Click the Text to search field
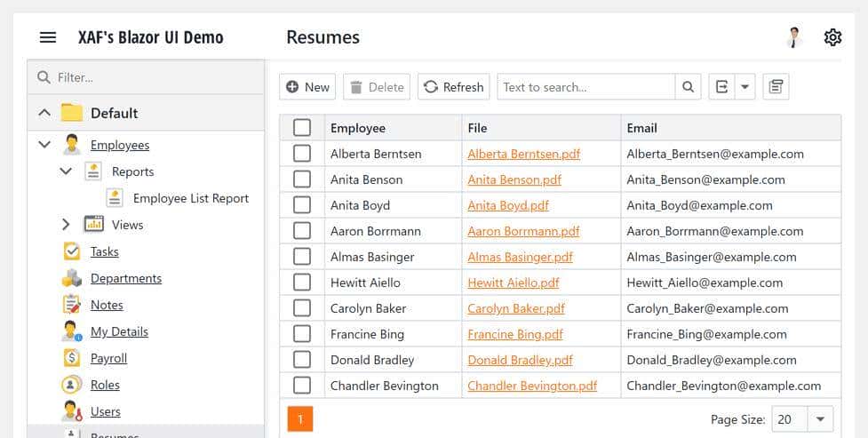Screen dimensions: 868x438 [x=586, y=87]
